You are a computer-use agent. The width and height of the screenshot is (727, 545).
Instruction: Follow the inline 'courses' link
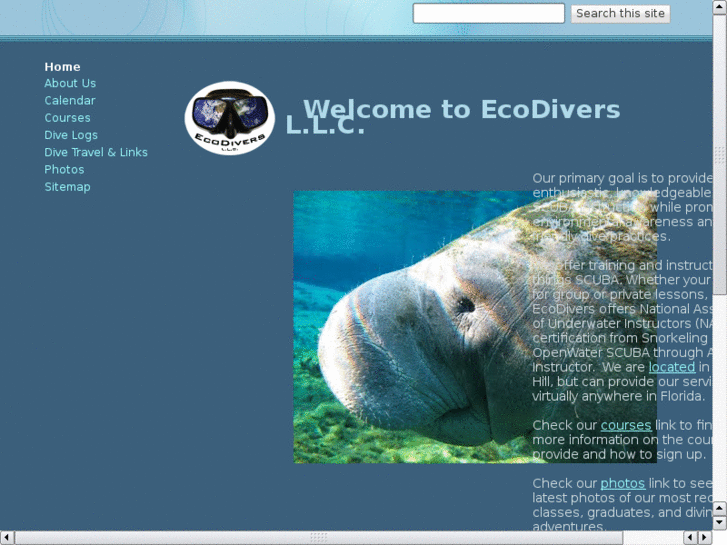click(626, 425)
